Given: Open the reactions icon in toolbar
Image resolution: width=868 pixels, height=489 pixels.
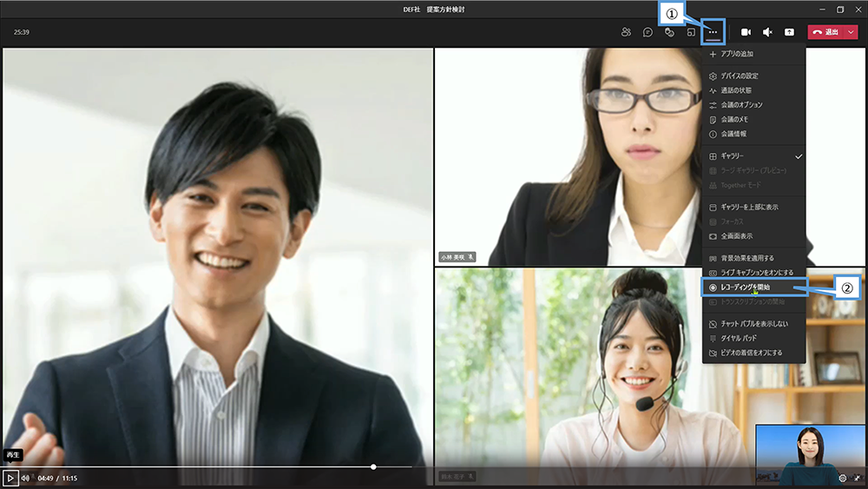Looking at the screenshot, I should point(669,32).
